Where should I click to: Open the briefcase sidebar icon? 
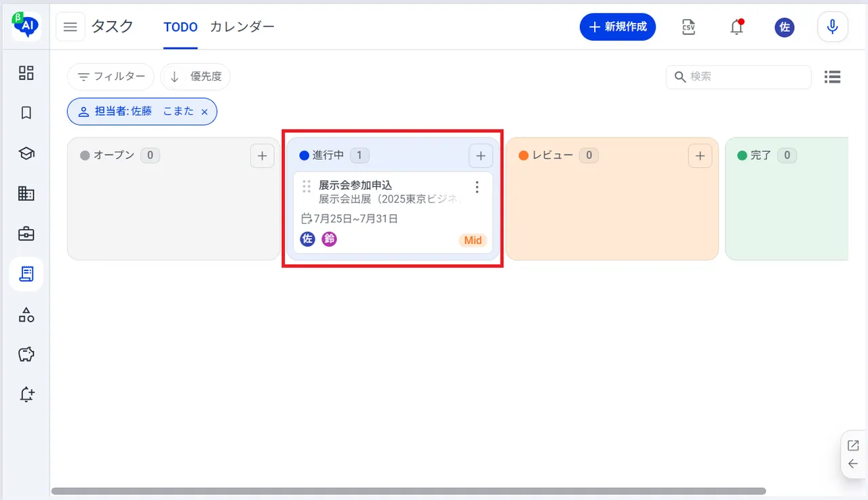[26, 234]
